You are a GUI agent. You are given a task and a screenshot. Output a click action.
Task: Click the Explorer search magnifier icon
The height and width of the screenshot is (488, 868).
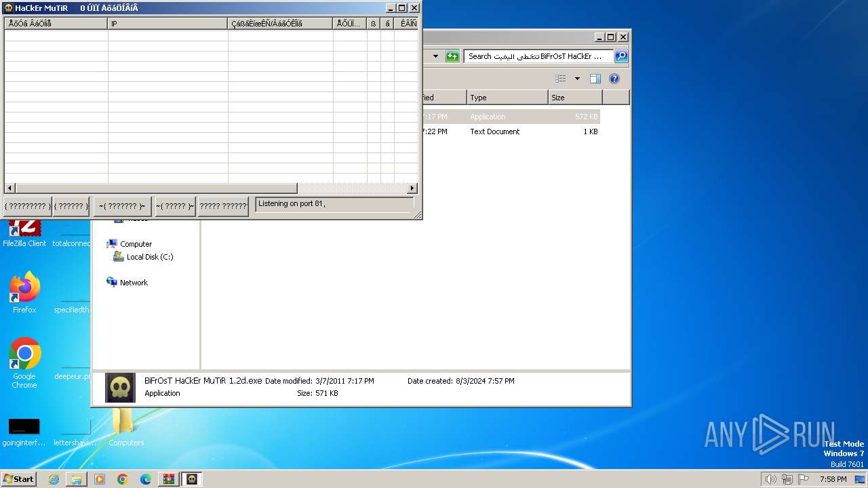point(620,56)
